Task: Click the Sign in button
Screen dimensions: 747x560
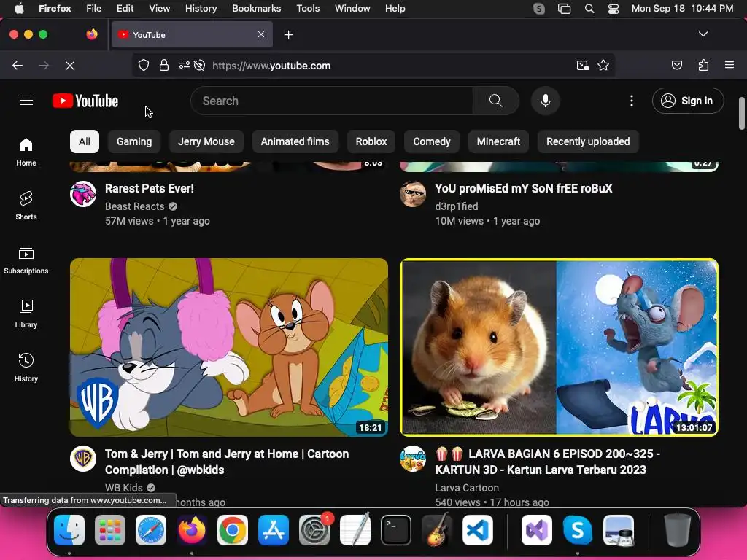Action: (688, 101)
